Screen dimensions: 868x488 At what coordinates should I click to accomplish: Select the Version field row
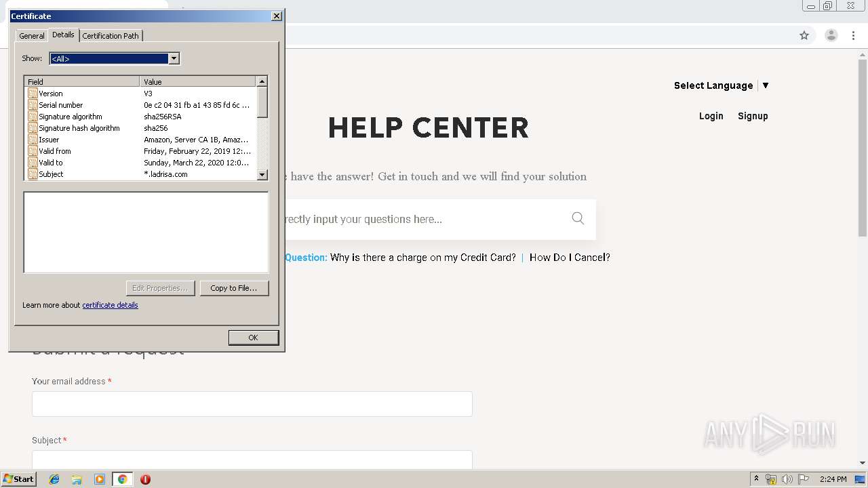(x=140, y=94)
